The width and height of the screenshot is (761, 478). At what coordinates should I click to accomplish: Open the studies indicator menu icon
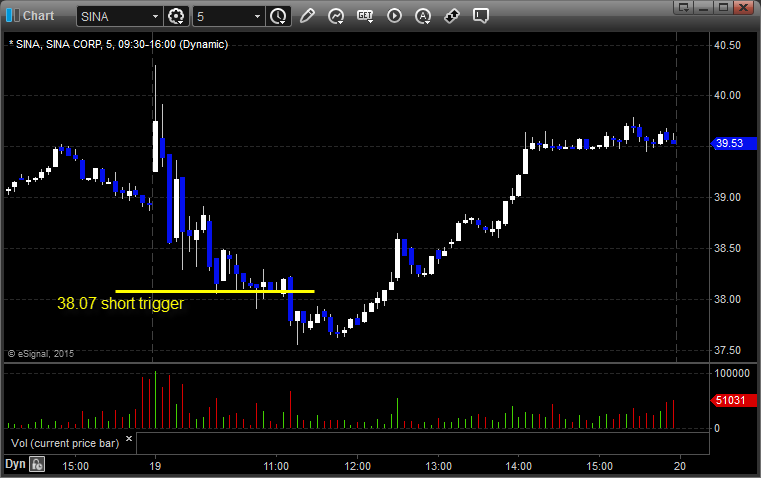[x=336, y=16]
